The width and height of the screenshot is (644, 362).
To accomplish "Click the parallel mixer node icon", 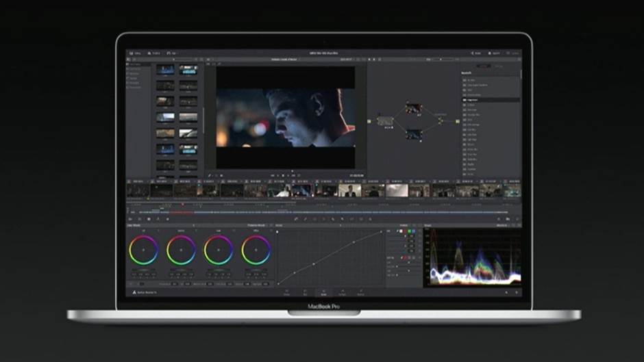I will coord(439,121).
